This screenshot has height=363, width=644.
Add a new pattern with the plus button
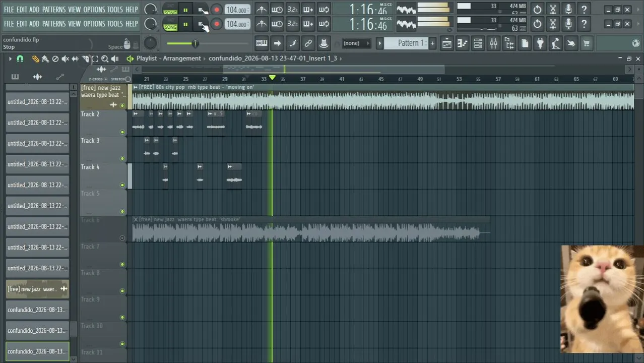[432, 43]
